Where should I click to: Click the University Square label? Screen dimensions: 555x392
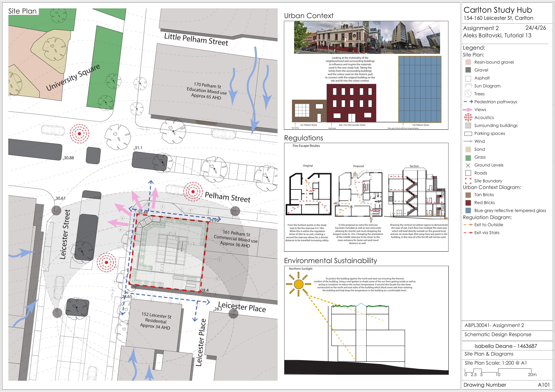[x=73, y=77]
